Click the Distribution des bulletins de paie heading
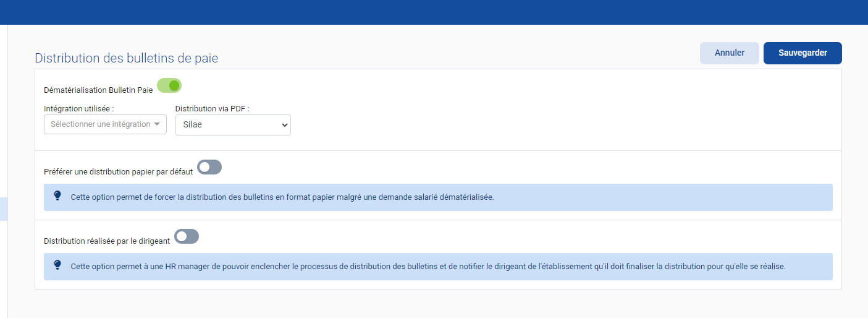The width and height of the screenshot is (868, 318). coord(126,58)
